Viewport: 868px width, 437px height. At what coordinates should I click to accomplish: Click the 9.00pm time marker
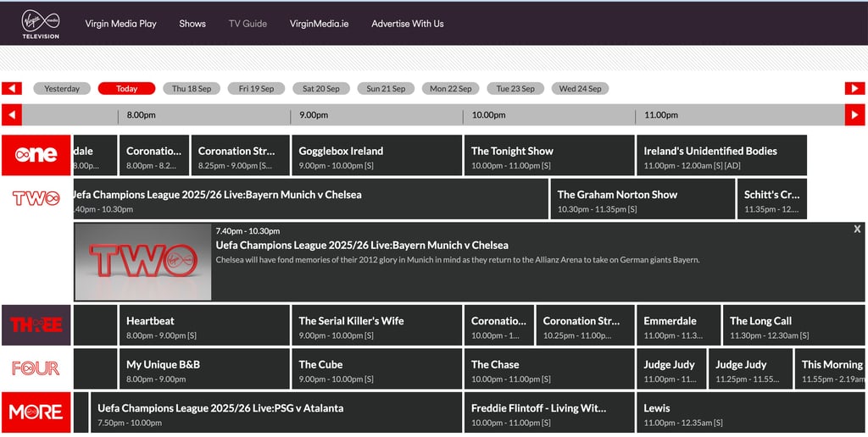pos(314,115)
